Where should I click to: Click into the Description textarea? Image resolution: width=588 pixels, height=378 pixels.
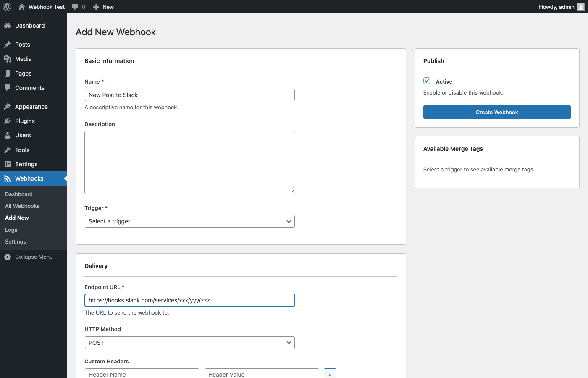tap(189, 163)
